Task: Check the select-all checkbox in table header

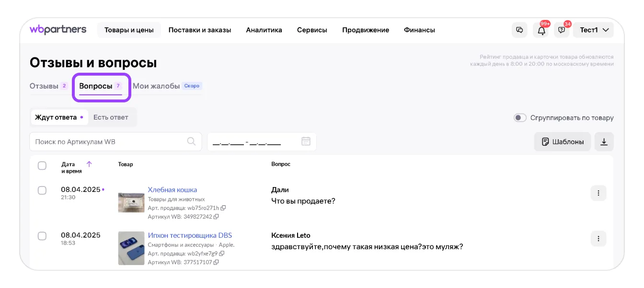Action: click(x=42, y=166)
